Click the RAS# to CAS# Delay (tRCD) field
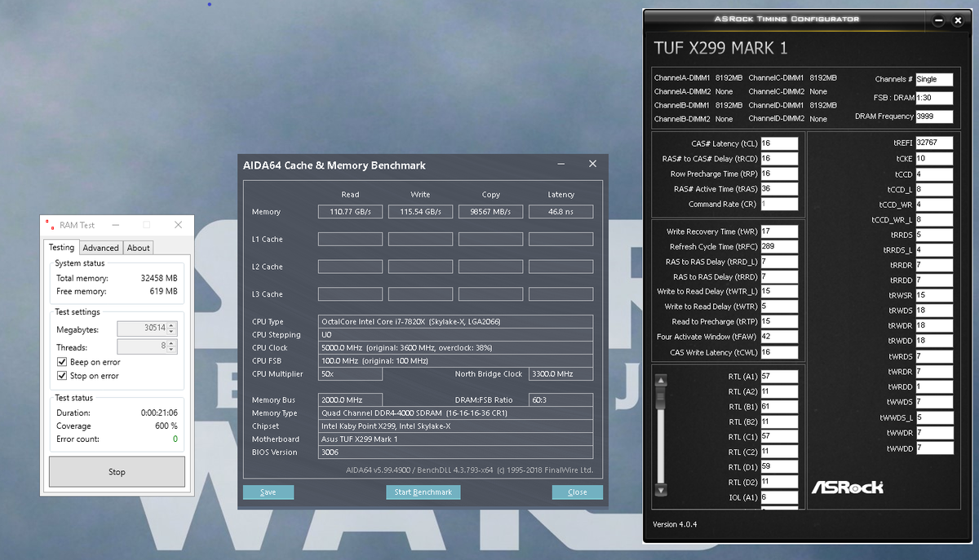The height and width of the screenshot is (560, 979). click(779, 159)
